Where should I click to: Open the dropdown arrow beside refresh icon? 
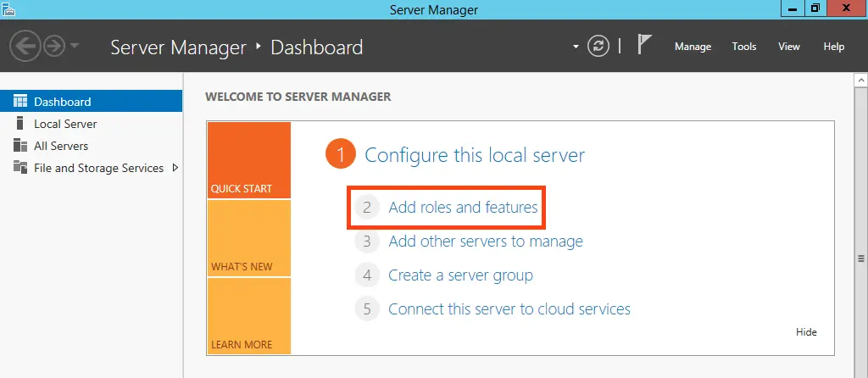point(576,47)
